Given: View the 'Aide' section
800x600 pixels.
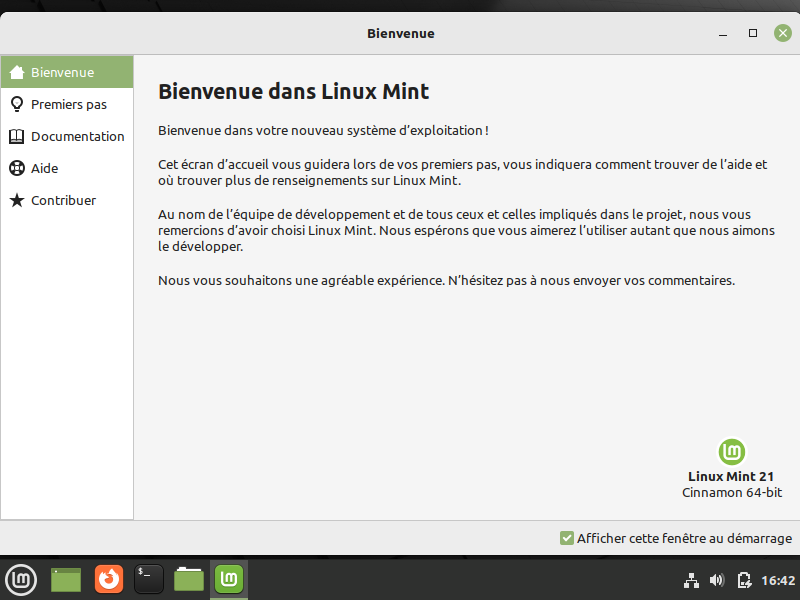Looking at the screenshot, I should (x=46, y=168).
